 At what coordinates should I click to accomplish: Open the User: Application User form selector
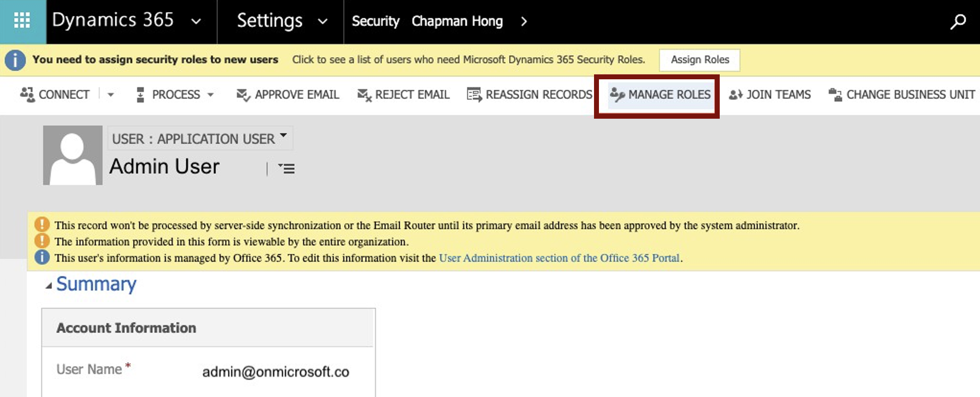pos(200,138)
